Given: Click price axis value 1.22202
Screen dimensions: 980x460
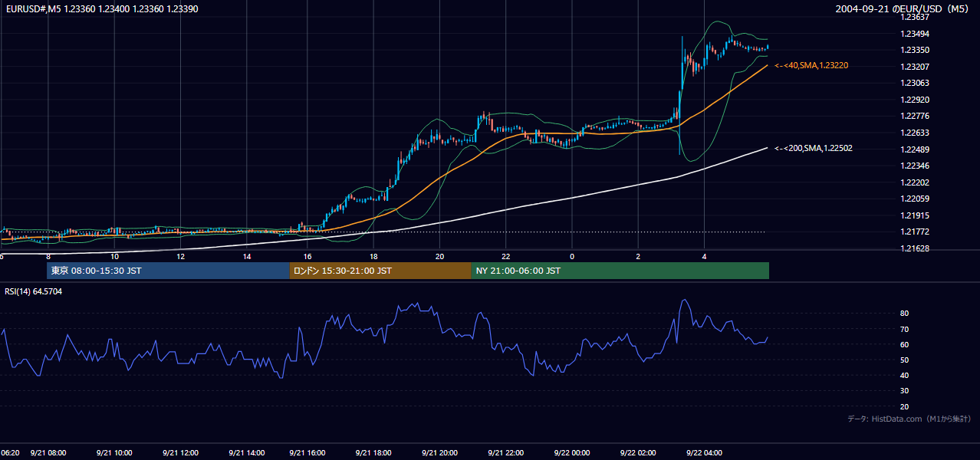Looking at the screenshot, I should tap(915, 182).
